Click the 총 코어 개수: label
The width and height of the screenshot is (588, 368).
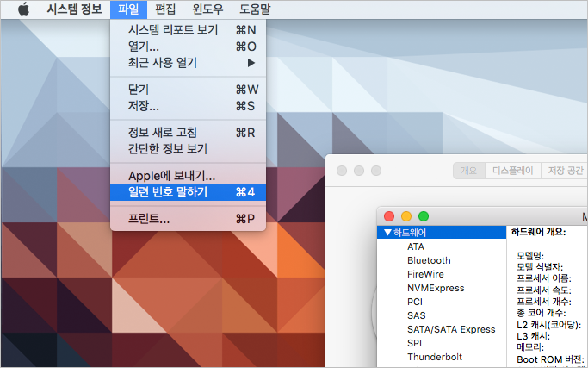pos(542,313)
